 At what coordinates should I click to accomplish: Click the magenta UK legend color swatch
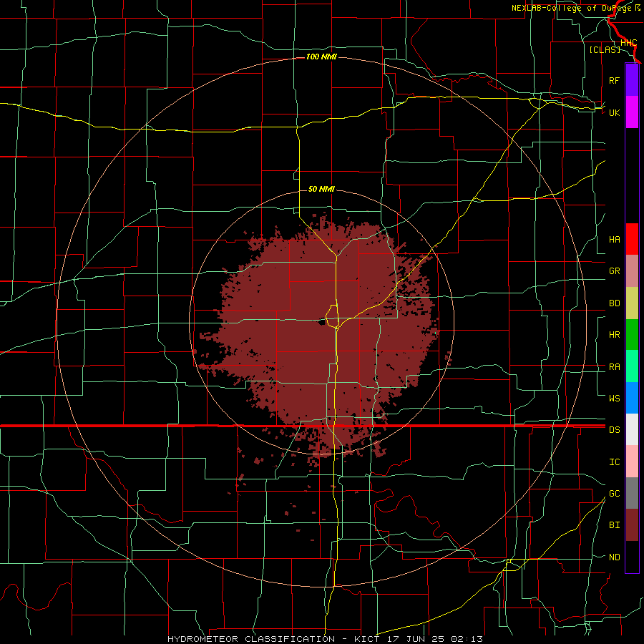coord(632,112)
